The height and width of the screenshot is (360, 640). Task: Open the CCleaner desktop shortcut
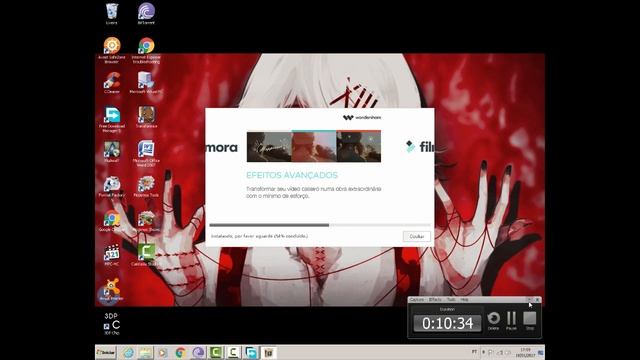(x=112, y=83)
